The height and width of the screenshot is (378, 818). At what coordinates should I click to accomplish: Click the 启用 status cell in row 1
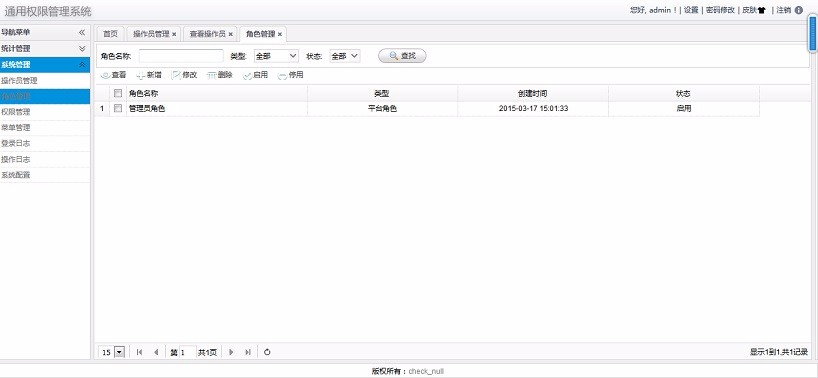point(683,108)
